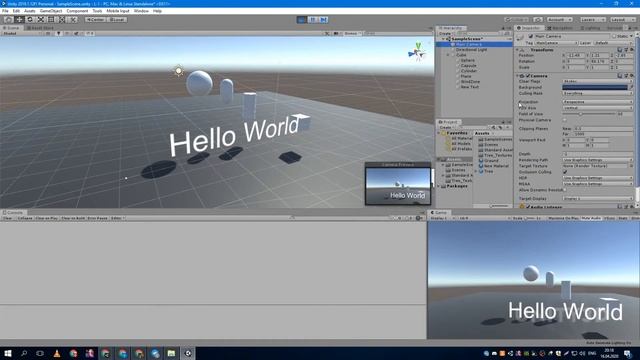Select the Rect tool in toolbar
Viewport: 640px width, 360px height.
pyautogui.click(x=51, y=19)
